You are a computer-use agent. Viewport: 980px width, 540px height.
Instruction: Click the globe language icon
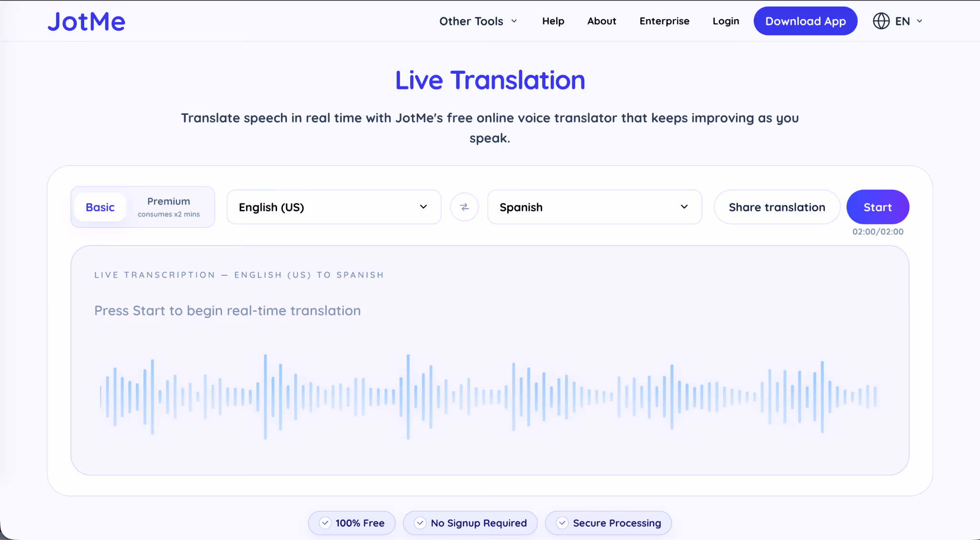coord(881,21)
